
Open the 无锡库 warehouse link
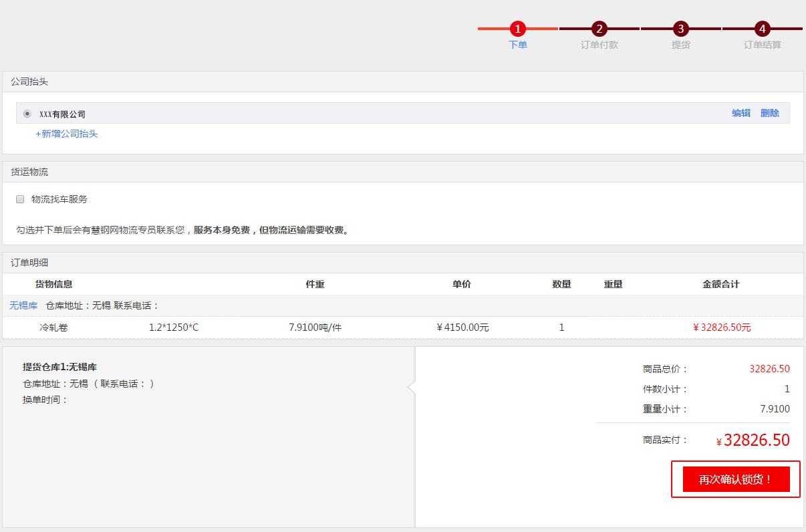(x=23, y=305)
